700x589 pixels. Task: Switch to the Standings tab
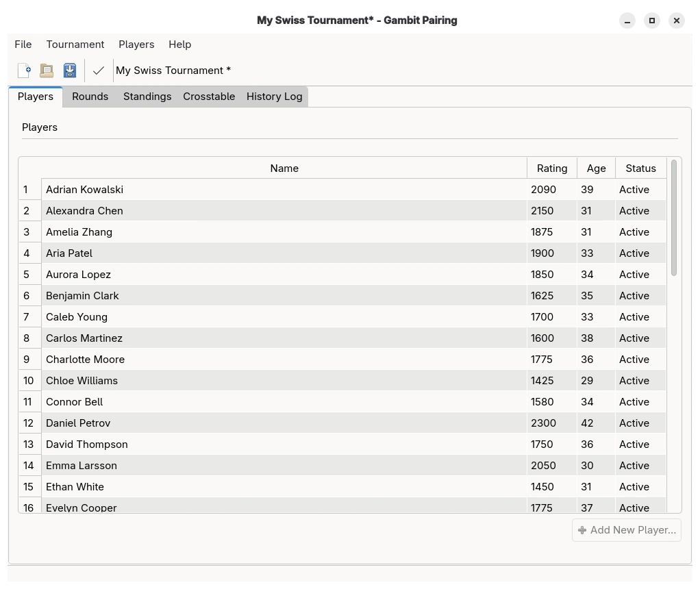147,97
